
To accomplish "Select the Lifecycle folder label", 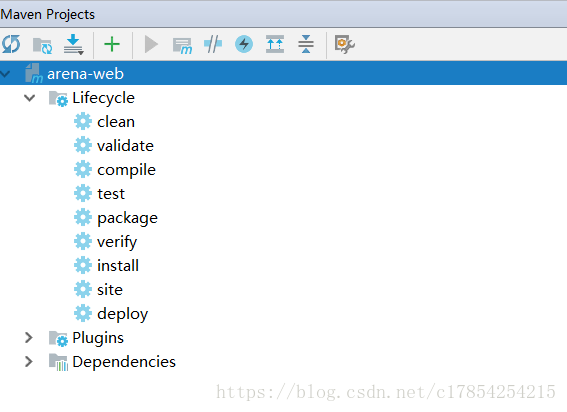I will click(x=103, y=98).
